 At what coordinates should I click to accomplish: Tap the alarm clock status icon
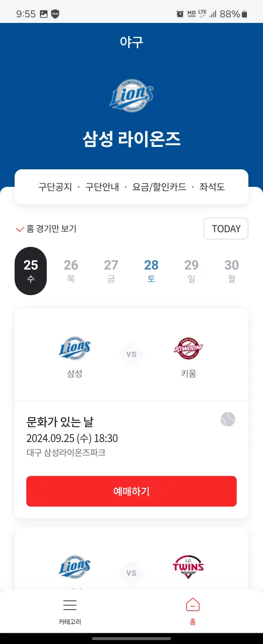180,14
